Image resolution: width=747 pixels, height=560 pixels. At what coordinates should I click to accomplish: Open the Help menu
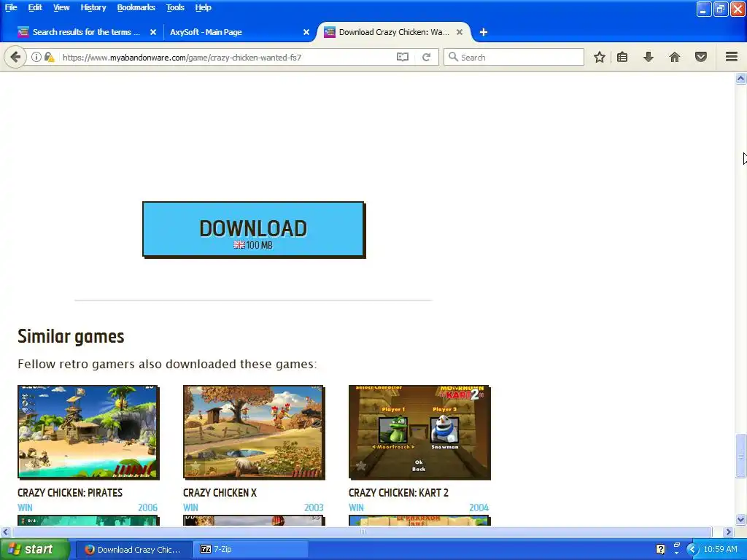point(203,7)
